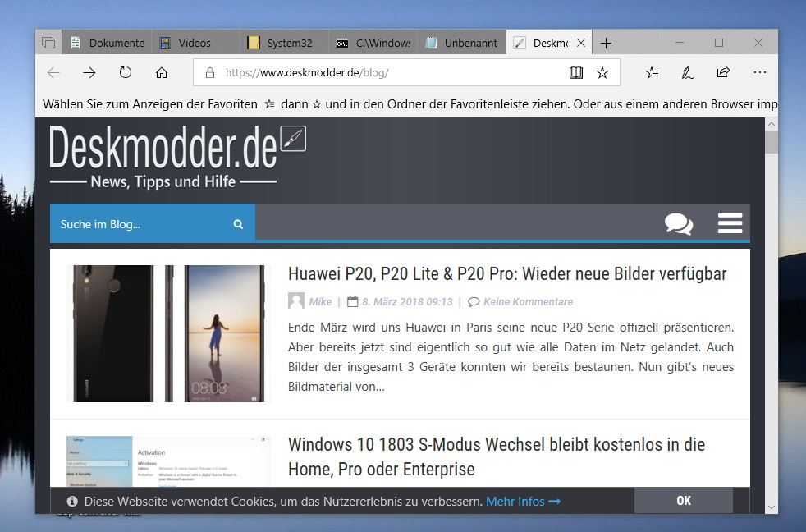Click the paintbrush icon beside Deskmodder logo

click(293, 138)
